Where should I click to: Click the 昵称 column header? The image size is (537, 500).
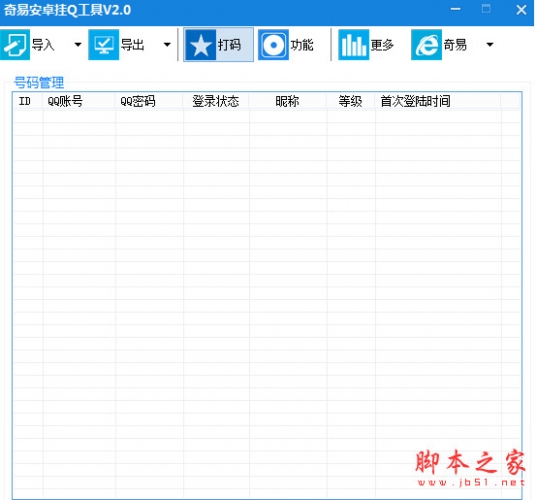pyautogui.click(x=288, y=101)
